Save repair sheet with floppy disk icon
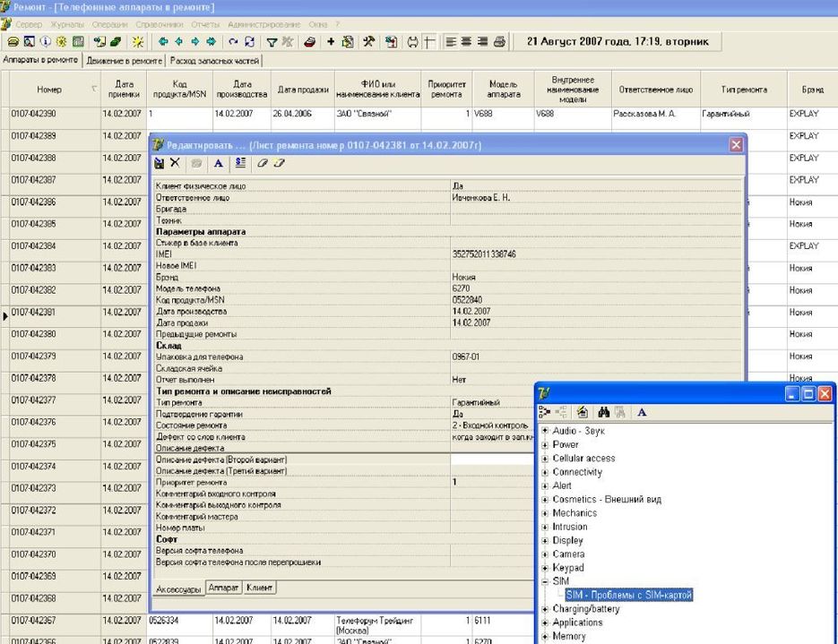Viewport: 838px width, 644px height. [x=160, y=163]
